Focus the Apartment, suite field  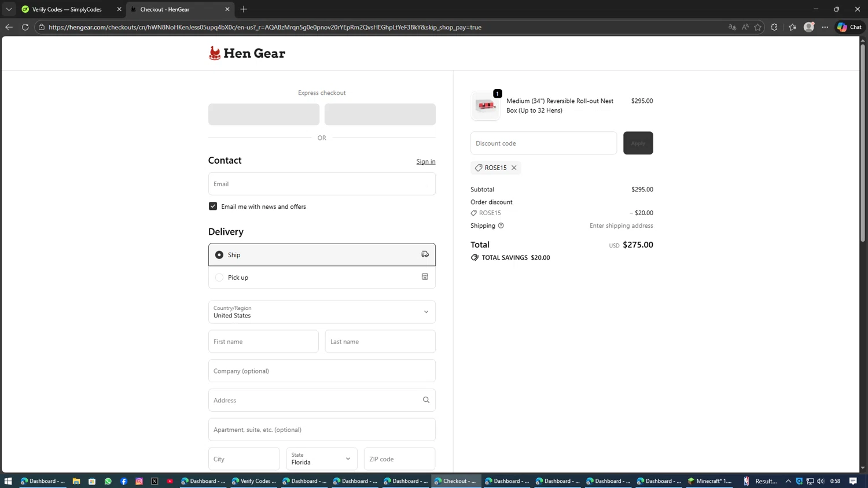point(322,430)
